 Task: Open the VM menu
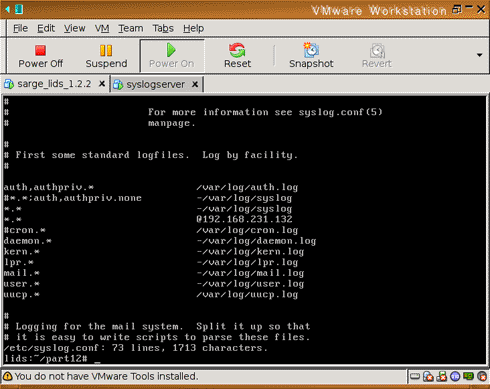click(x=102, y=28)
